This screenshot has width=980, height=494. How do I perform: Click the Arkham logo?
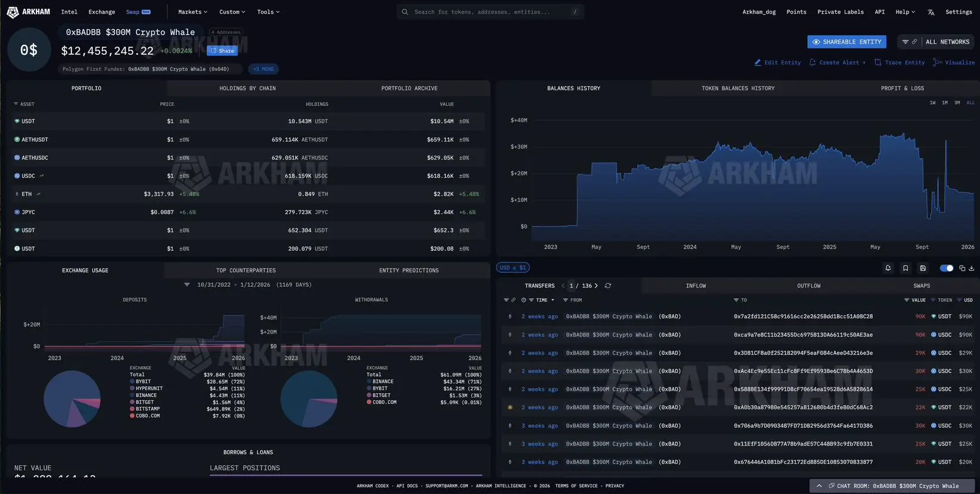tap(28, 12)
